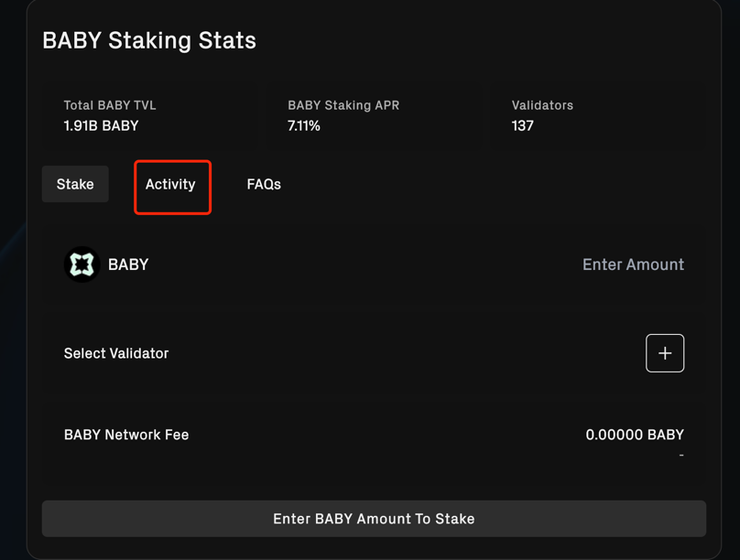Click the 0.00000 BABY fee value

pyautogui.click(x=635, y=435)
